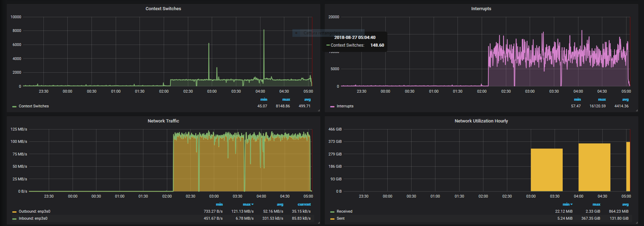Click the 331.53 kB/s Inbound avg value
Screen dimensions: 644x226
click(x=273, y=218)
